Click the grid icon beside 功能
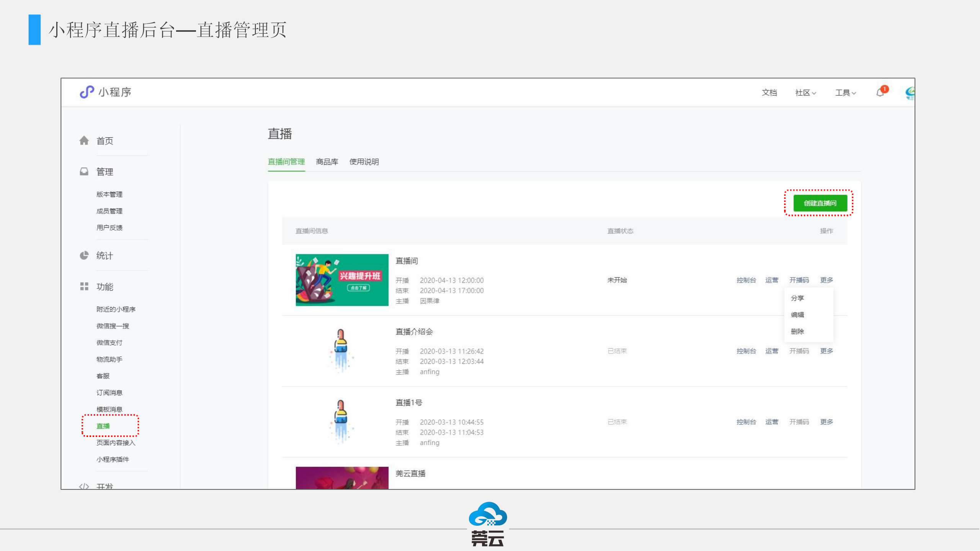Viewport: 980px width, 551px height. tap(84, 286)
